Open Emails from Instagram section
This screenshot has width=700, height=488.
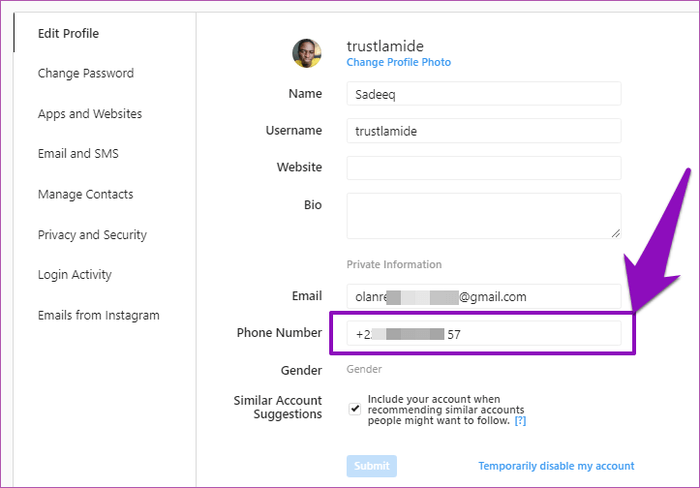tap(98, 315)
